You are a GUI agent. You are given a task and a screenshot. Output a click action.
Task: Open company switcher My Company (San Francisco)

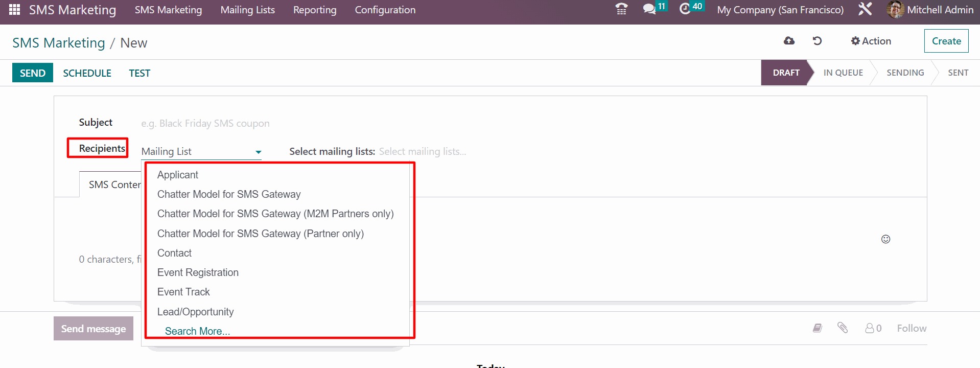click(780, 10)
